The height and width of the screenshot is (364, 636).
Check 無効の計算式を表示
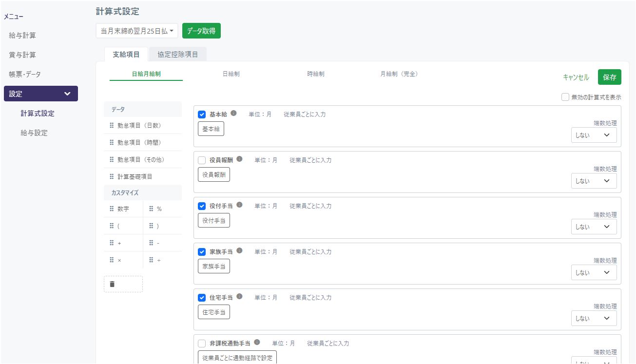[x=565, y=97]
